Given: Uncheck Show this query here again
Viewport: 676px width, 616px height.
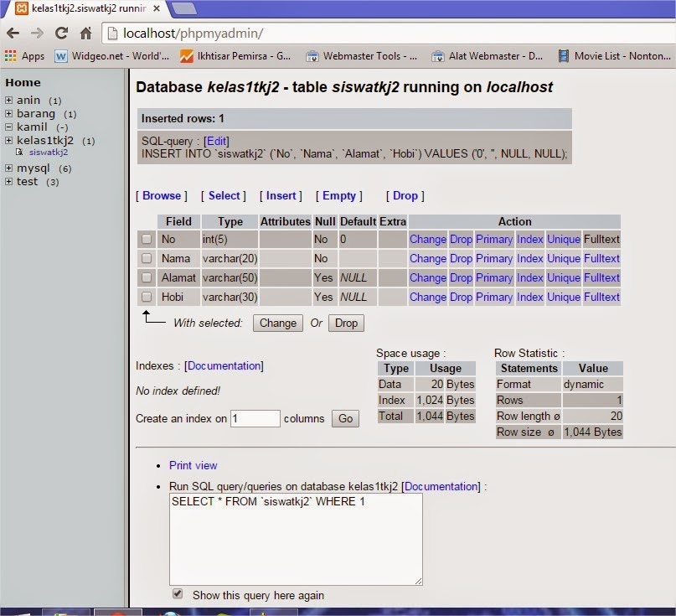Looking at the screenshot, I should tap(177, 593).
